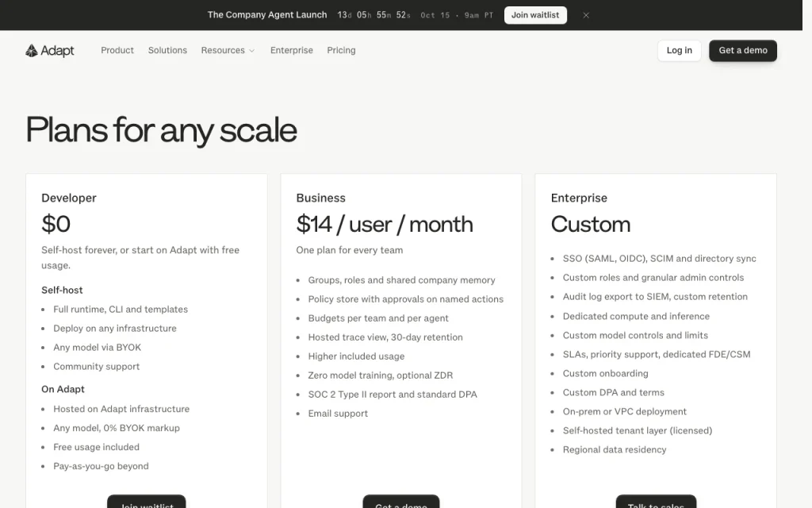Viewport: 812px width, 508px height.
Task: Click The Company Agent Launch banner text
Action: pos(267,15)
